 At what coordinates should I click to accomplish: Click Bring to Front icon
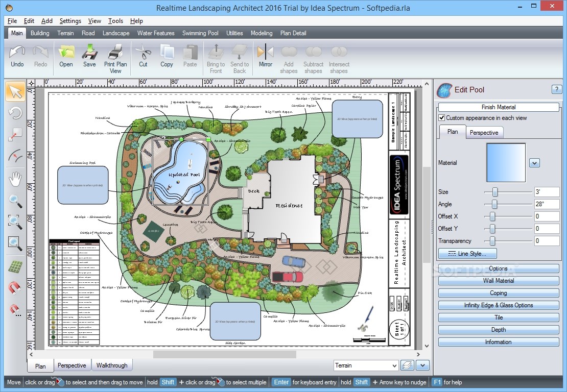pyautogui.click(x=216, y=59)
